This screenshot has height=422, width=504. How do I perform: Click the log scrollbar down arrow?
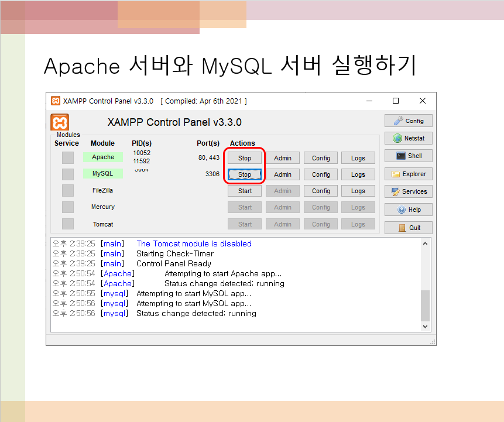pos(425,327)
